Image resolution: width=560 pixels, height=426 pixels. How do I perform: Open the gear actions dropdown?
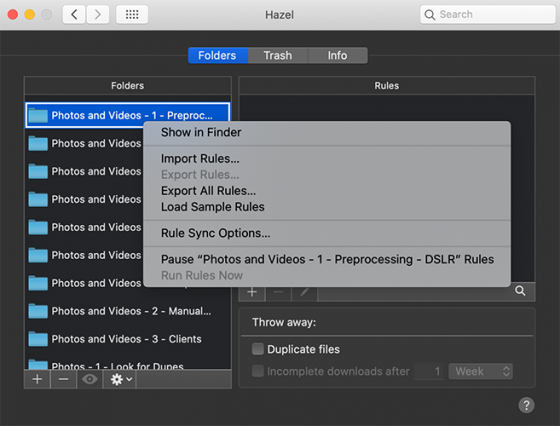point(121,379)
